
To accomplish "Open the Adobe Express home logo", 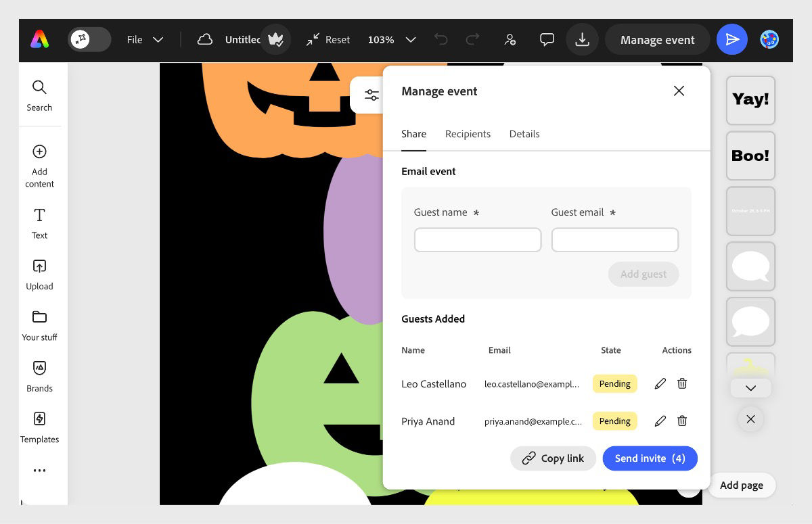I will (39, 40).
